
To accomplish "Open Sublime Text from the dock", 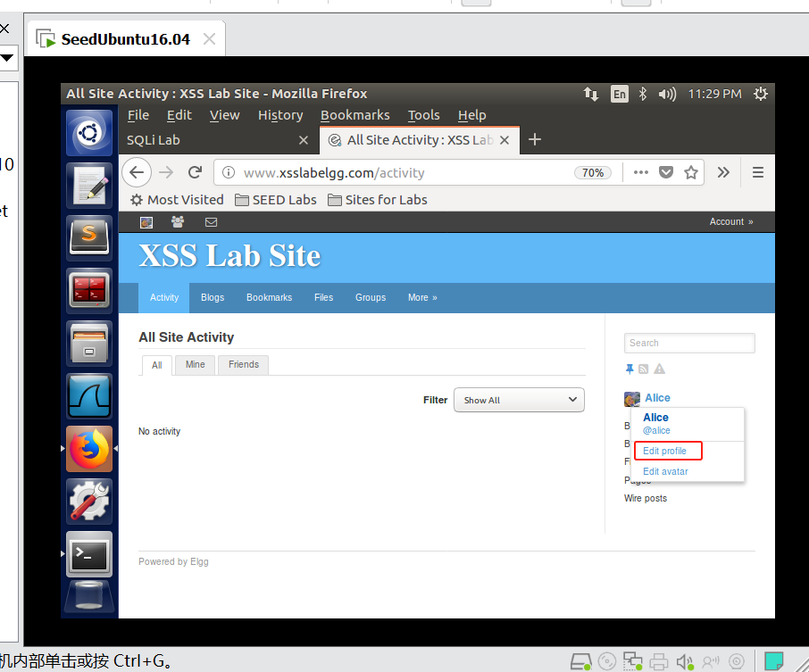I will click(89, 237).
